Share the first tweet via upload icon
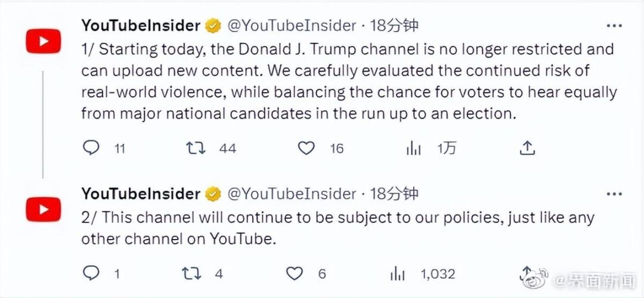644x298 pixels. (527, 148)
